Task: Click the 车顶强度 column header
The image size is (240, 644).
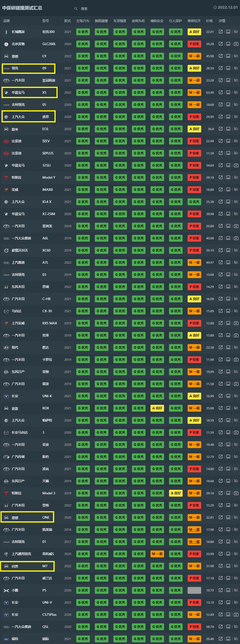Action: [x=120, y=21]
